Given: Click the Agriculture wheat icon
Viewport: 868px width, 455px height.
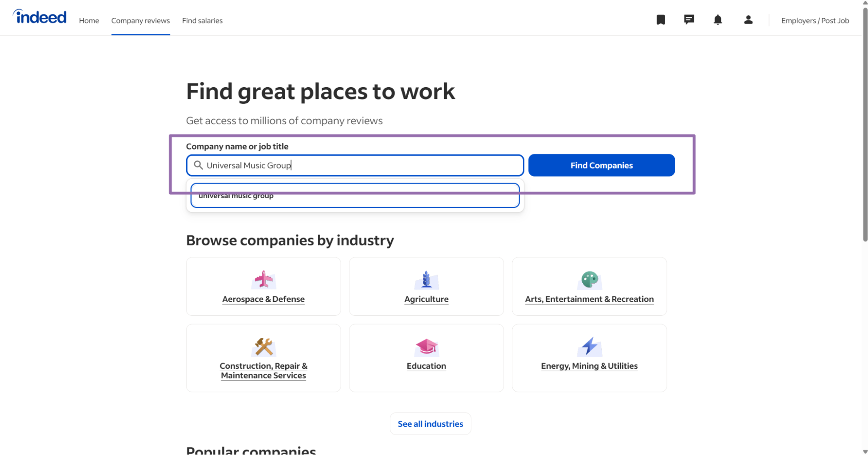Looking at the screenshot, I should click(x=426, y=280).
